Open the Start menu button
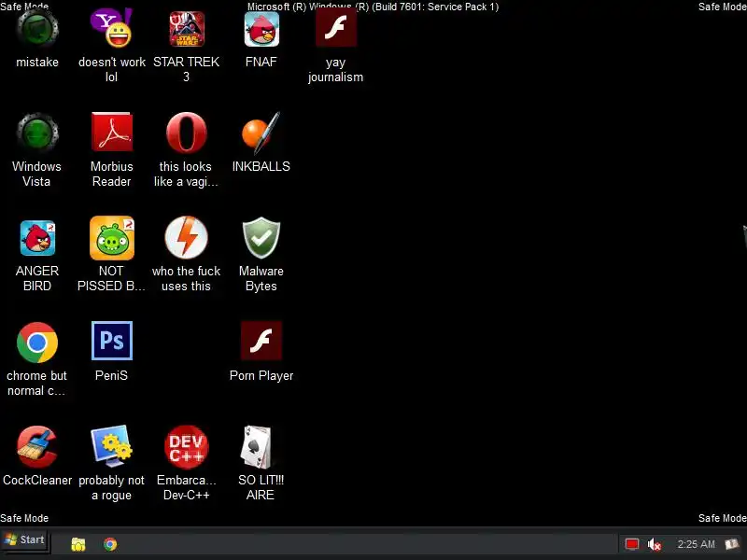 pos(25,540)
